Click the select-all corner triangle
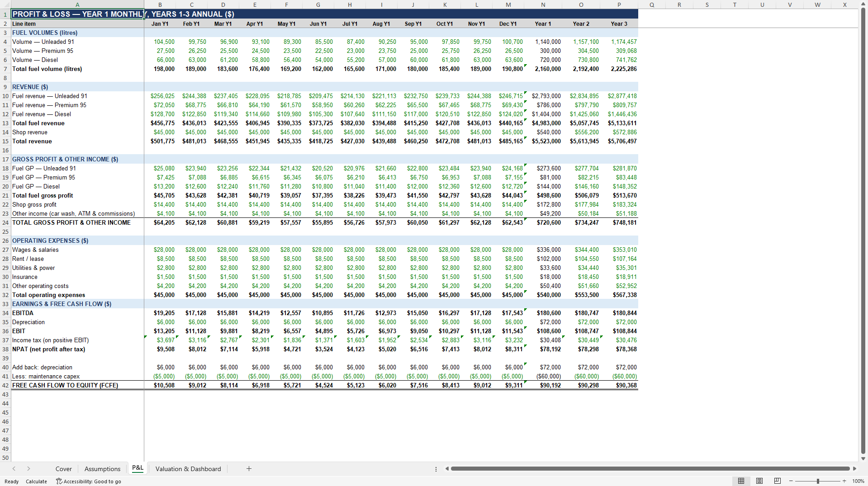 [5, 5]
